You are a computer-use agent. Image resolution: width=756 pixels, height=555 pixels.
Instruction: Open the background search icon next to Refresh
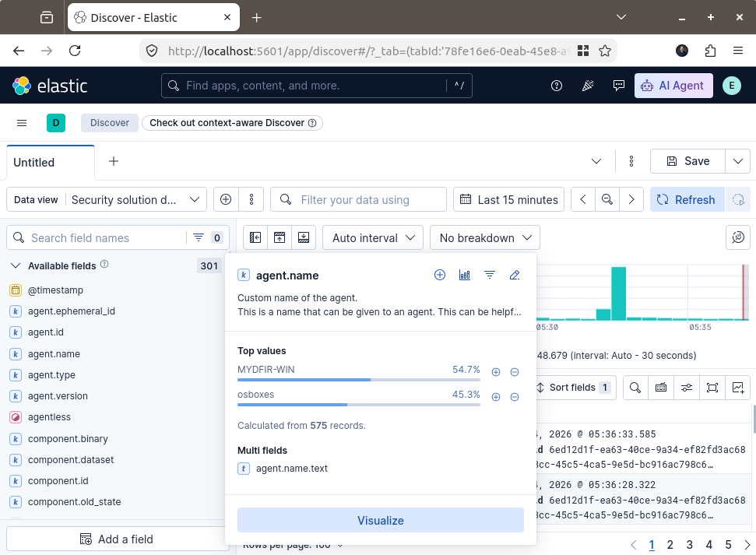click(x=737, y=199)
